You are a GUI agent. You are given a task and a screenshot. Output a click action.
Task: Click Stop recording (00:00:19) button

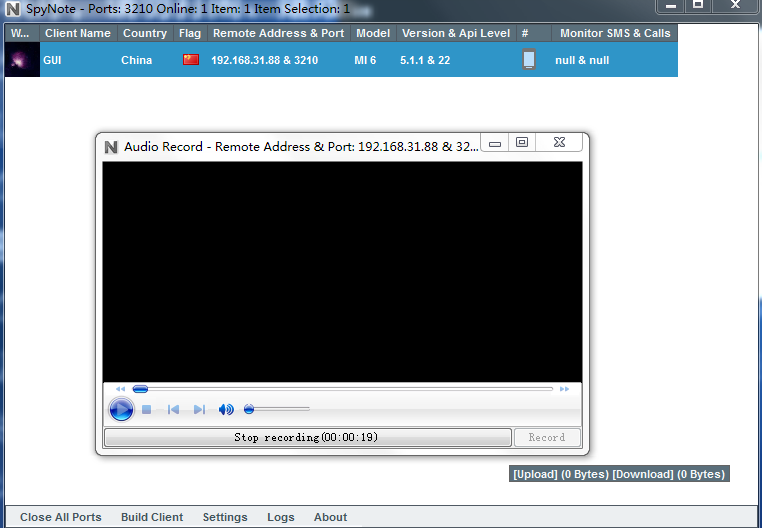308,437
